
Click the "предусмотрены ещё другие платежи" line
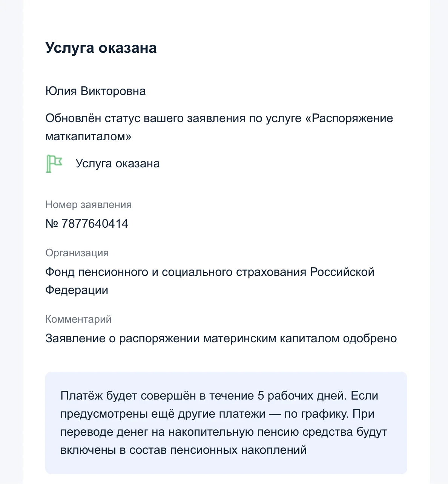tap(163, 414)
